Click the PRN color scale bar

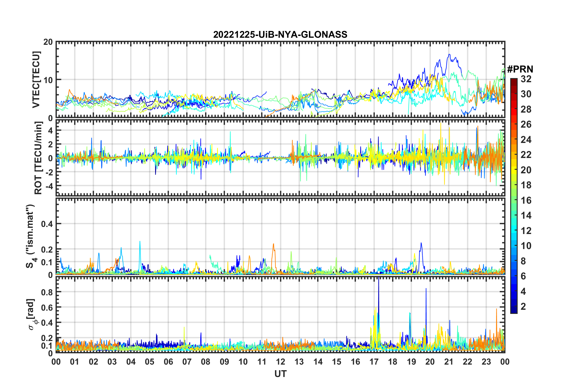tap(514, 196)
